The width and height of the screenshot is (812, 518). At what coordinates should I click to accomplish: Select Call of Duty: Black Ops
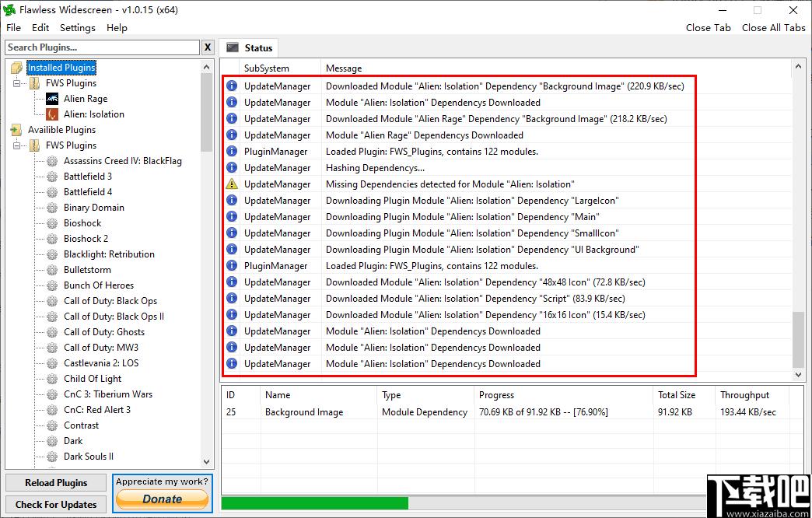click(x=110, y=301)
